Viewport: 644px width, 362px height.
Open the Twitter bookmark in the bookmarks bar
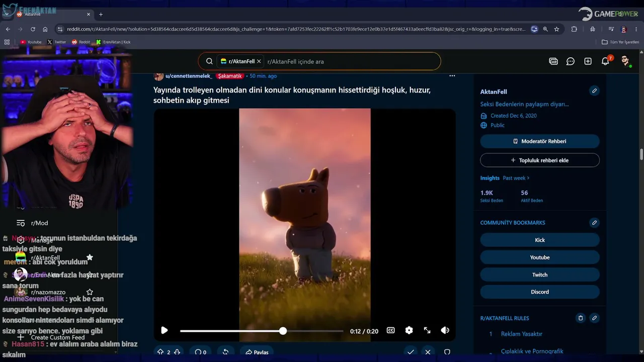click(x=56, y=42)
